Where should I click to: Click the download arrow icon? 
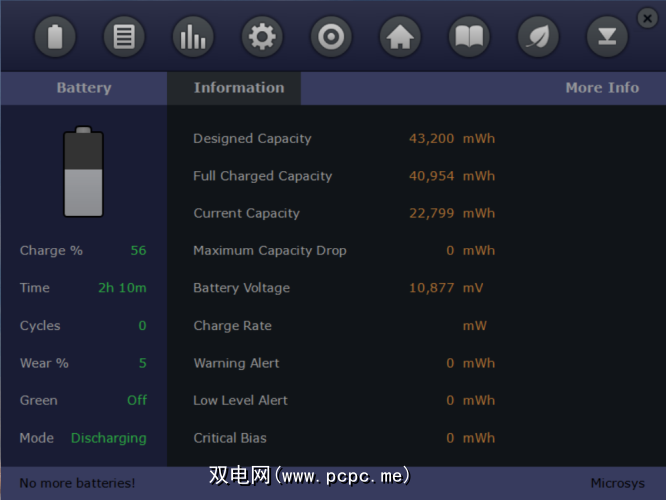[607, 38]
